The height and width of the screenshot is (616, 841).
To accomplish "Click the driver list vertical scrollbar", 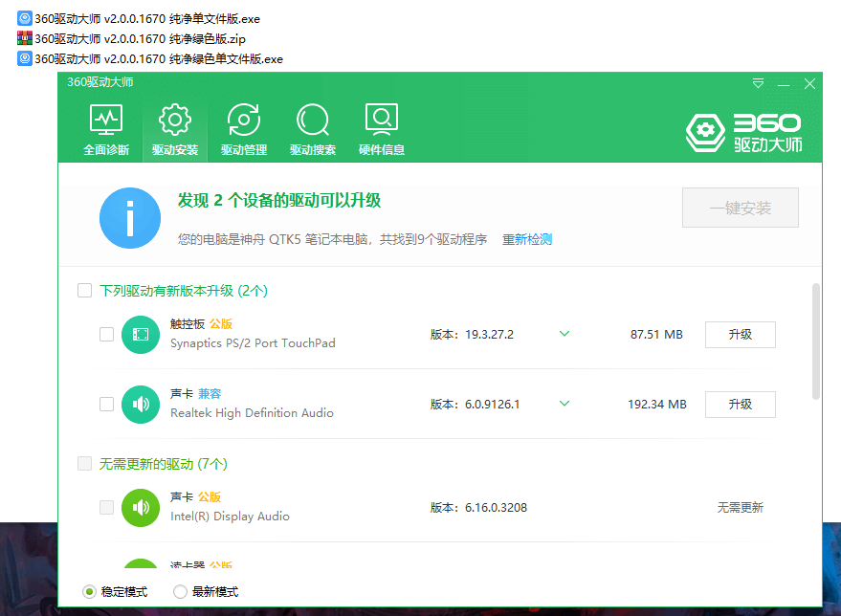I will click(x=816, y=341).
